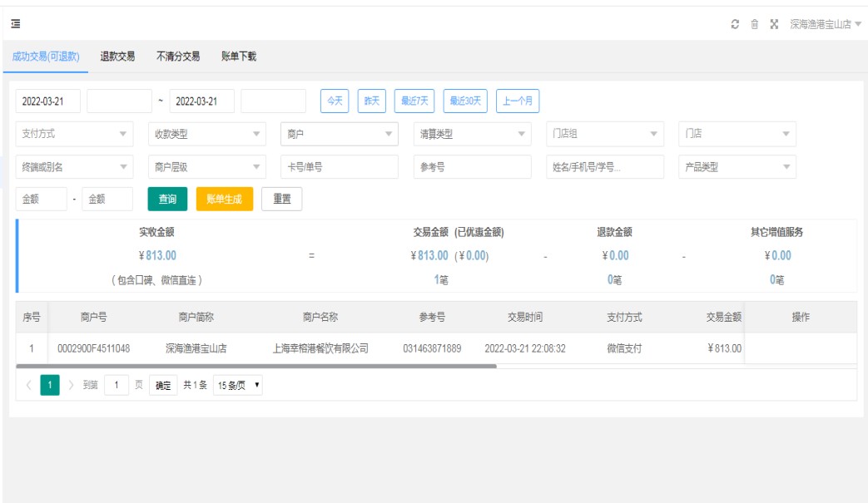Click the green 查询 button

click(167, 200)
